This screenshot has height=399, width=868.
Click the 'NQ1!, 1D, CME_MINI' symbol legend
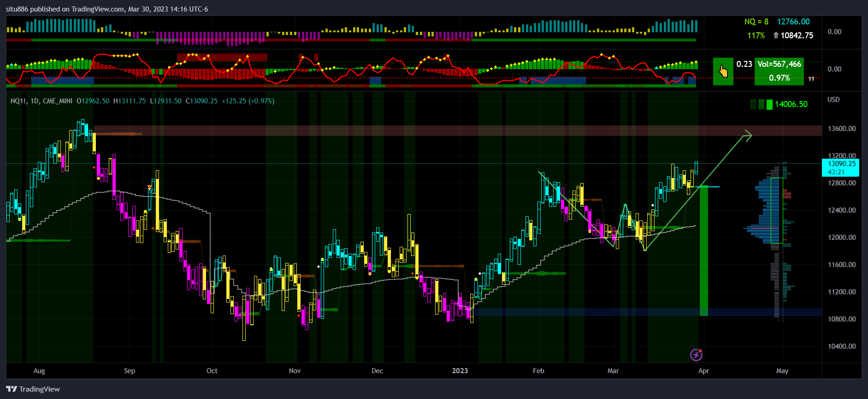pos(41,101)
